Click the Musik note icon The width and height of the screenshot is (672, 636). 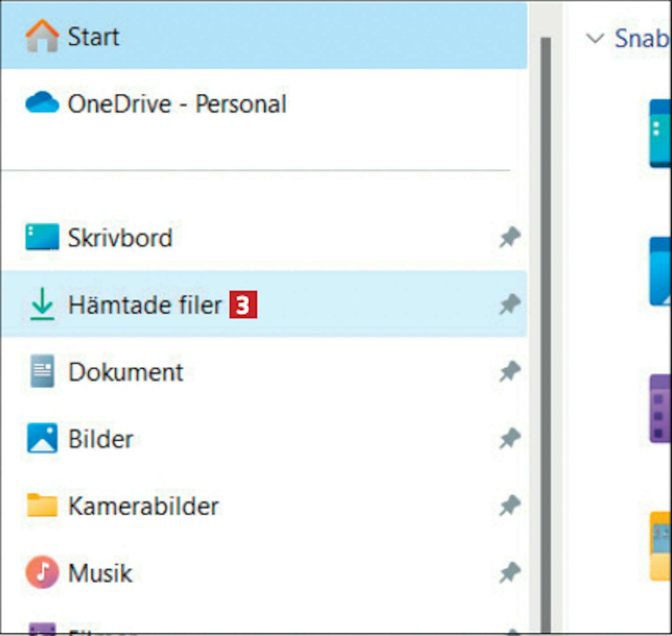(42, 572)
